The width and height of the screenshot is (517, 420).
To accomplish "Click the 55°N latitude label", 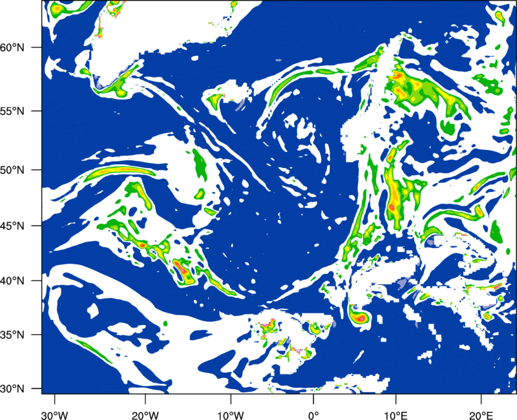I will coord(12,111).
